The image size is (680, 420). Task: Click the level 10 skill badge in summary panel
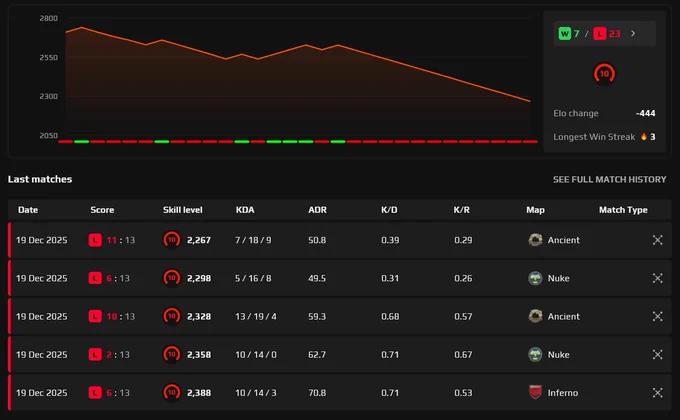(604, 74)
